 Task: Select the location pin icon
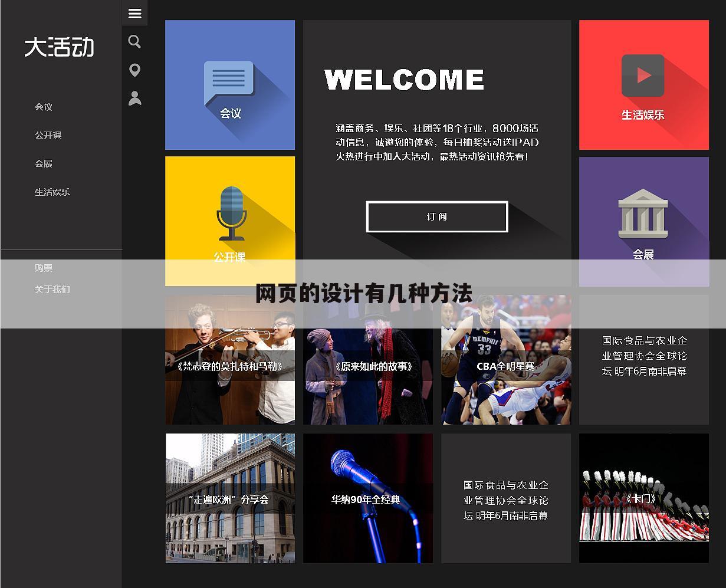(134, 70)
